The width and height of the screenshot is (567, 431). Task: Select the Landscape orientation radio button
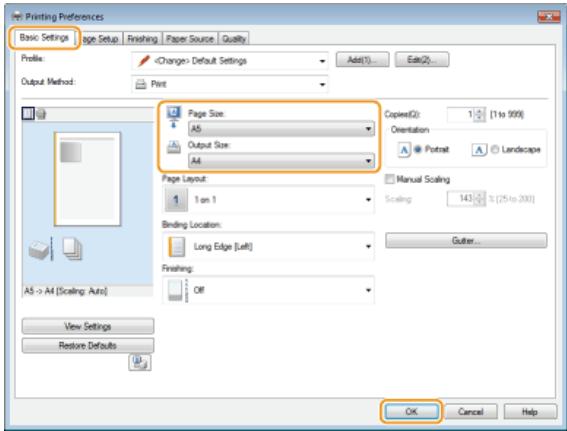tap(495, 149)
